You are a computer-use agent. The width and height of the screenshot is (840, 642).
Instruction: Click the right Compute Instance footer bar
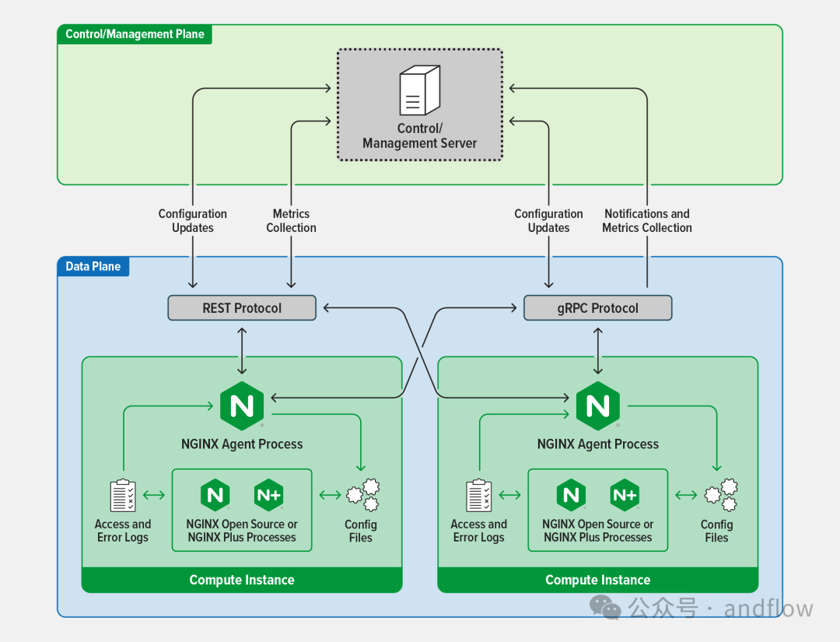coord(598,580)
